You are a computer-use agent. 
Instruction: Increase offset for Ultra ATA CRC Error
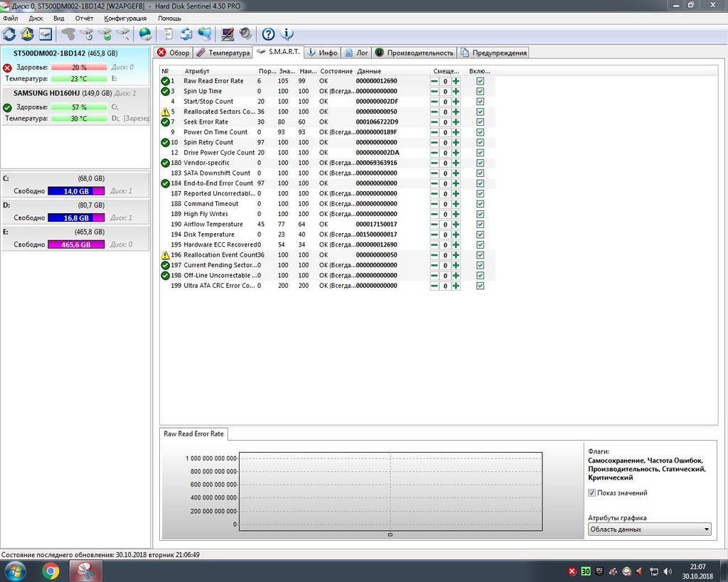click(x=456, y=286)
